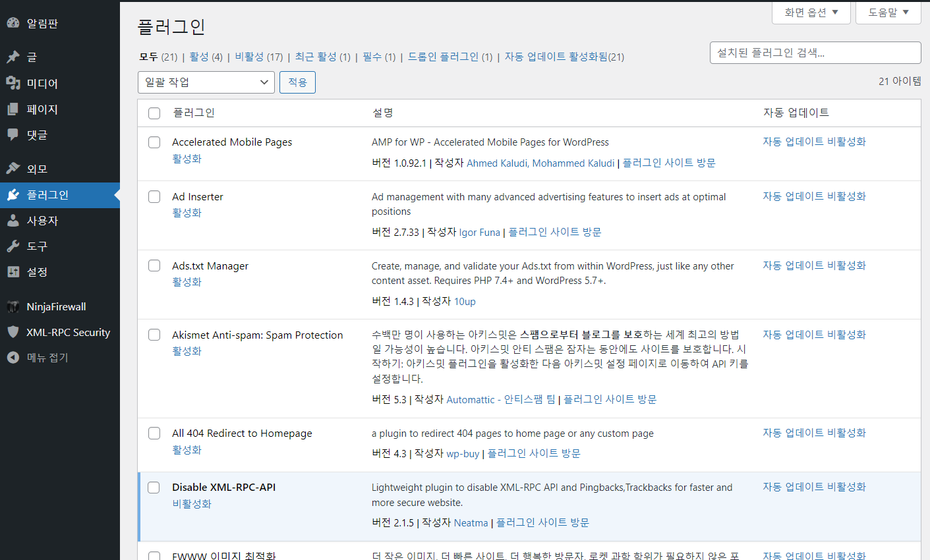Viewport: 930px width, 560px height.
Task: Open the Igor Funa author link
Action: pyautogui.click(x=480, y=232)
